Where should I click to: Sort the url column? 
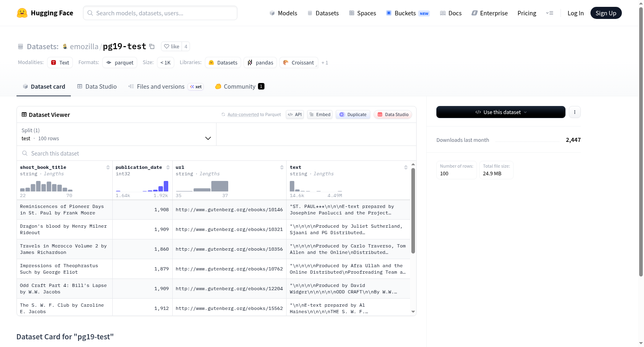282,167
